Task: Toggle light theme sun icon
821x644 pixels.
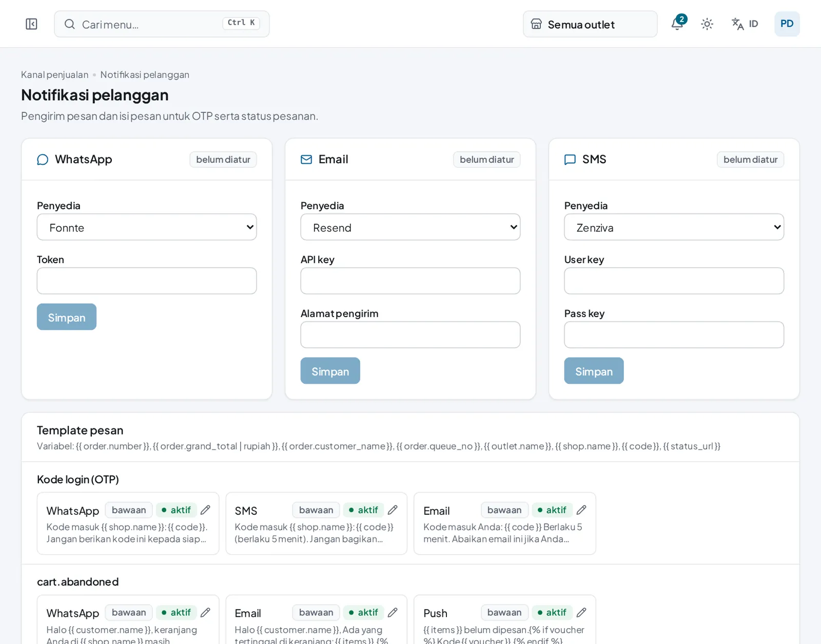Action: tap(707, 24)
